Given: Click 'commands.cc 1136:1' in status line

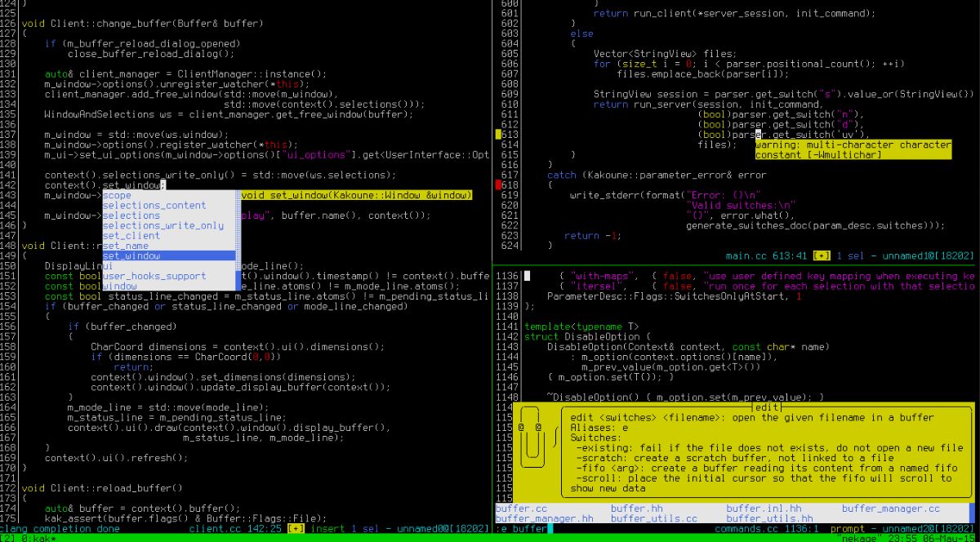Looking at the screenshot, I should (768, 529).
